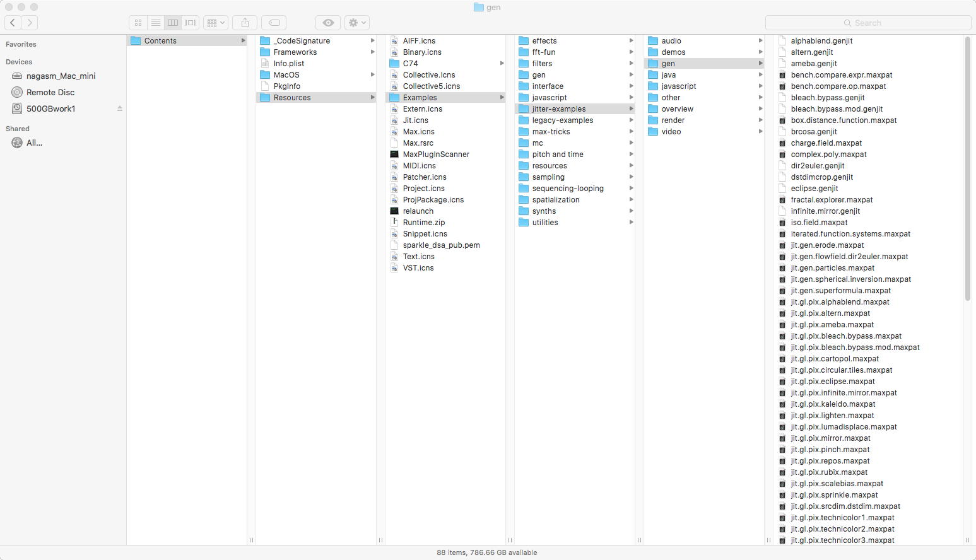Screen dimensions: 976x560
Task: Expand the C74 folder arrow
Action: [502, 63]
